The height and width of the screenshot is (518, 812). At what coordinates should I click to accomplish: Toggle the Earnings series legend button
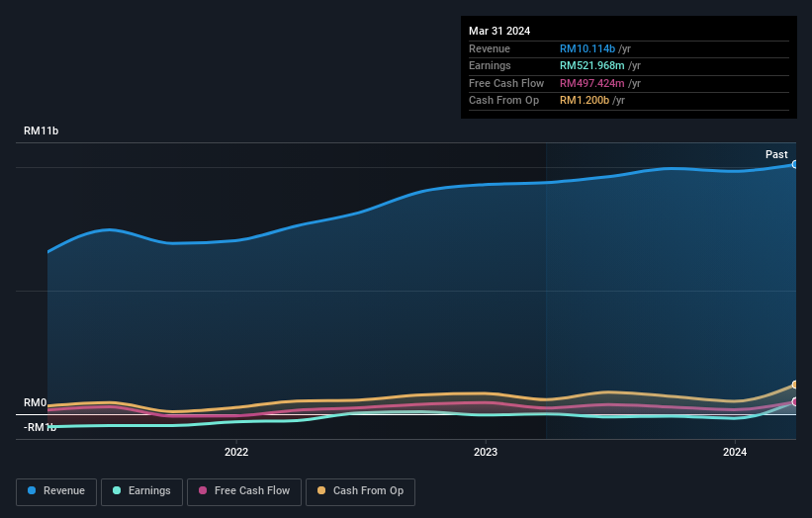click(x=141, y=491)
